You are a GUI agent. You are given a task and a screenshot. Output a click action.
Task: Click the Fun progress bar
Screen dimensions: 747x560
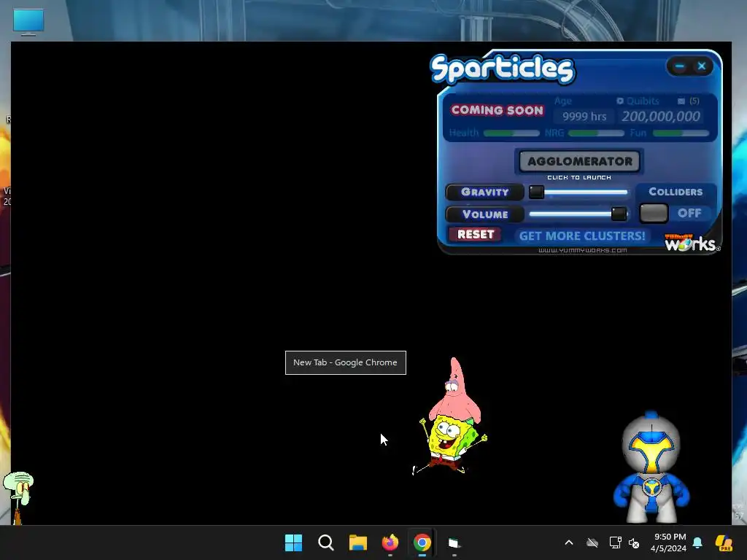tap(681, 133)
